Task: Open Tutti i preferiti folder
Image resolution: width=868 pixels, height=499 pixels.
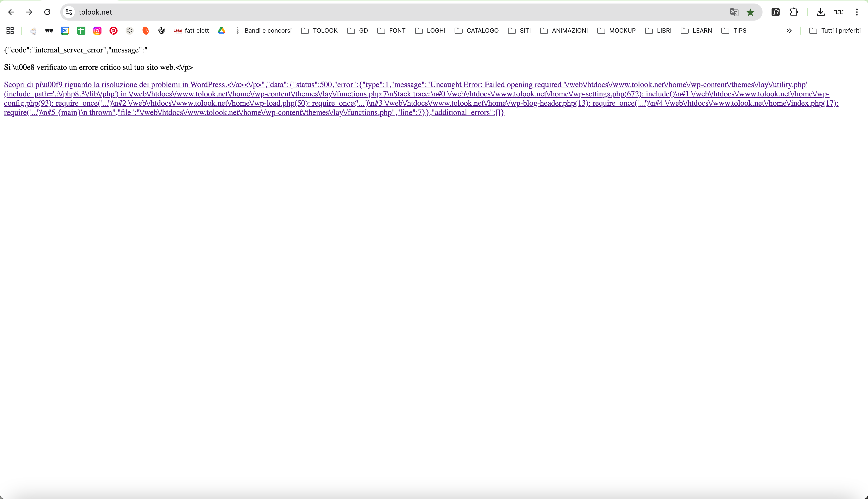Action: coord(835,31)
